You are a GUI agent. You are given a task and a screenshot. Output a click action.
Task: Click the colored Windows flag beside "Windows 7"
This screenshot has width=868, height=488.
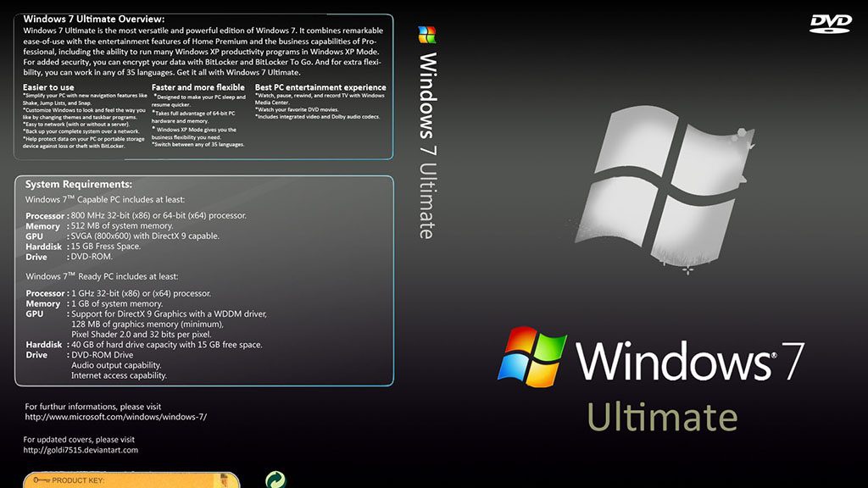pyautogui.click(x=532, y=357)
